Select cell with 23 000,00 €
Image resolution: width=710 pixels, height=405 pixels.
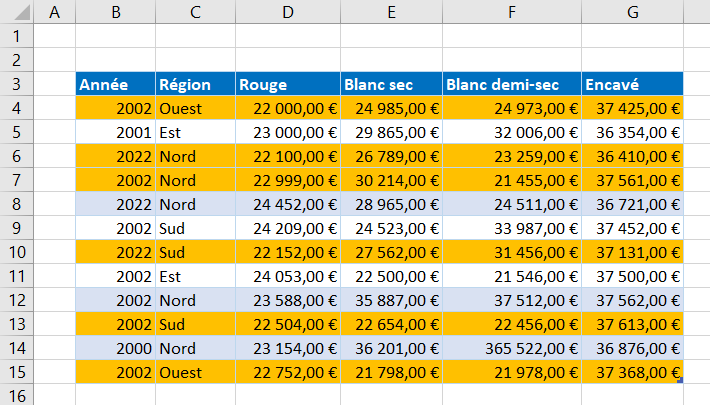click(x=288, y=132)
